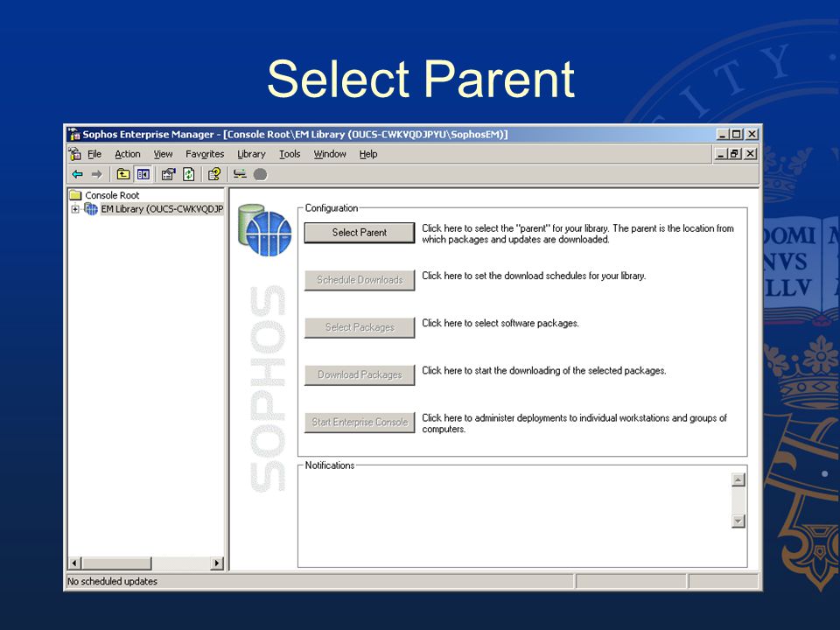Close the inner console child window
The image size is (840, 630).
pos(751,154)
